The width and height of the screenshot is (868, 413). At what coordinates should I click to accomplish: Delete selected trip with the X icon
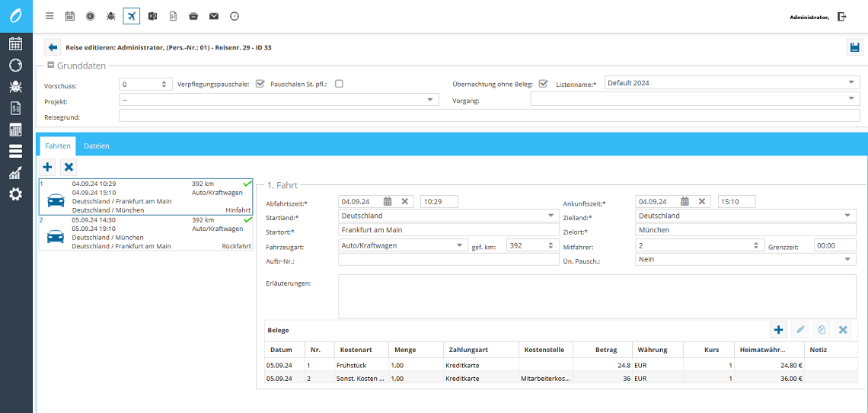(x=69, y=167)
